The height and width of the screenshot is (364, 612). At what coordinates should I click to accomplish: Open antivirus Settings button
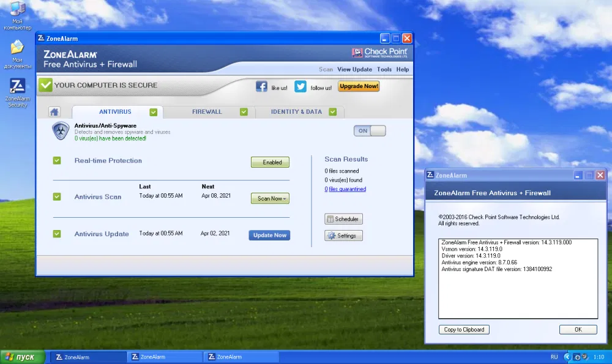pos(343,236)
